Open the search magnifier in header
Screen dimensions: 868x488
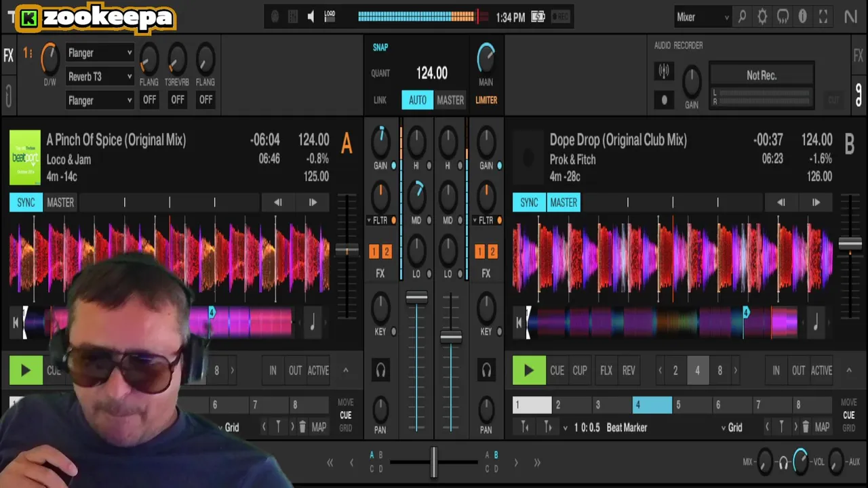coord(742,17)
